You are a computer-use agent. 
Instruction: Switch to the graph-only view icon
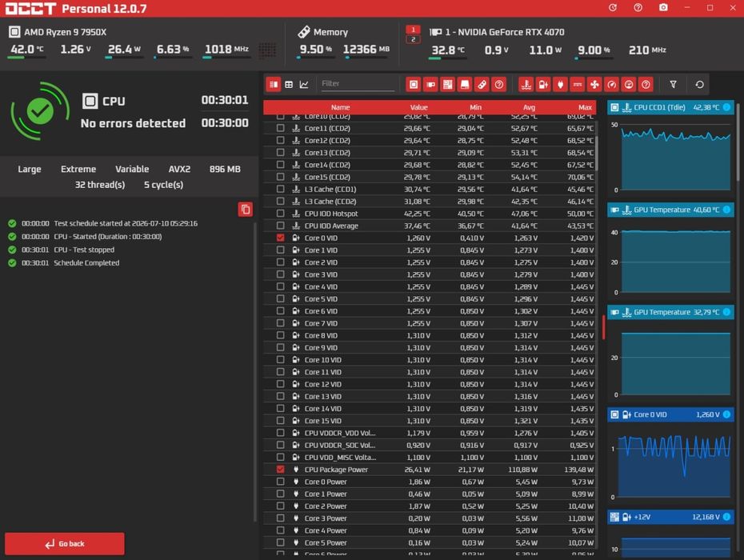coord(304,85)
